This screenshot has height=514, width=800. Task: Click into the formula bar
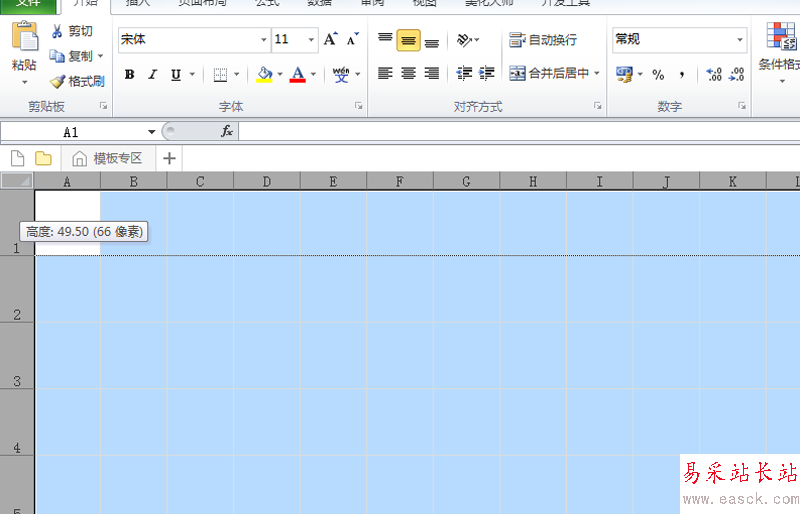click(519, 132)
